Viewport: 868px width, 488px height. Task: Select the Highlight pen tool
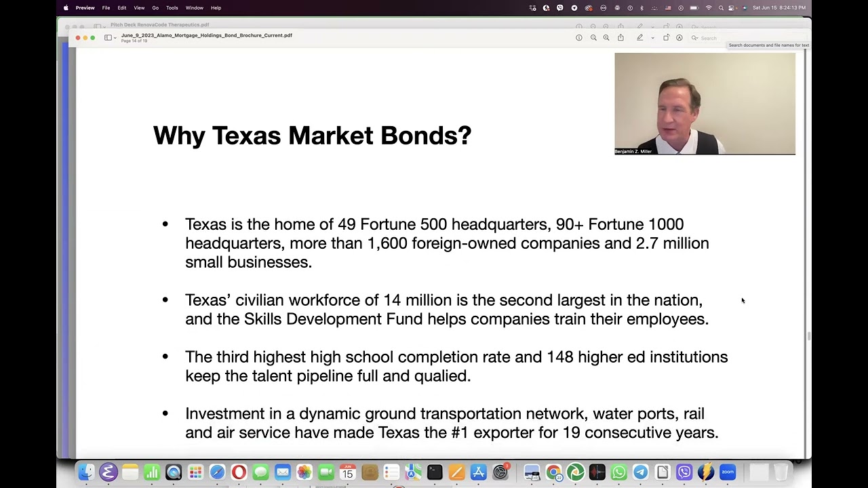639,38
